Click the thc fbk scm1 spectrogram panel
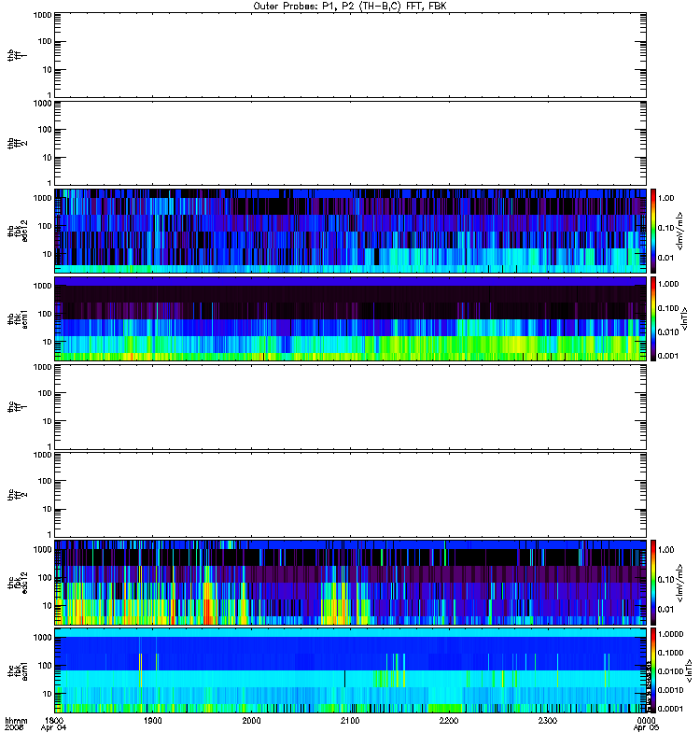This screenshot has width=700, height=747. (351, 670)
